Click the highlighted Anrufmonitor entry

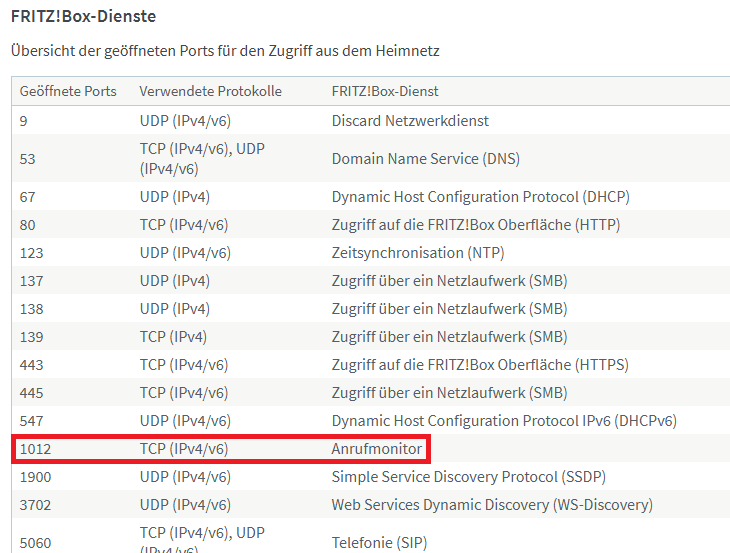376,449
